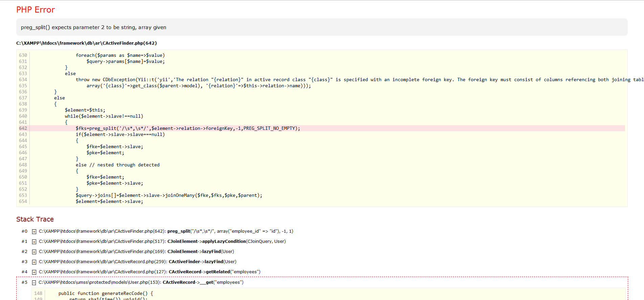
Task: Click line 639 $element=$this code
Action: pos(85,110)
